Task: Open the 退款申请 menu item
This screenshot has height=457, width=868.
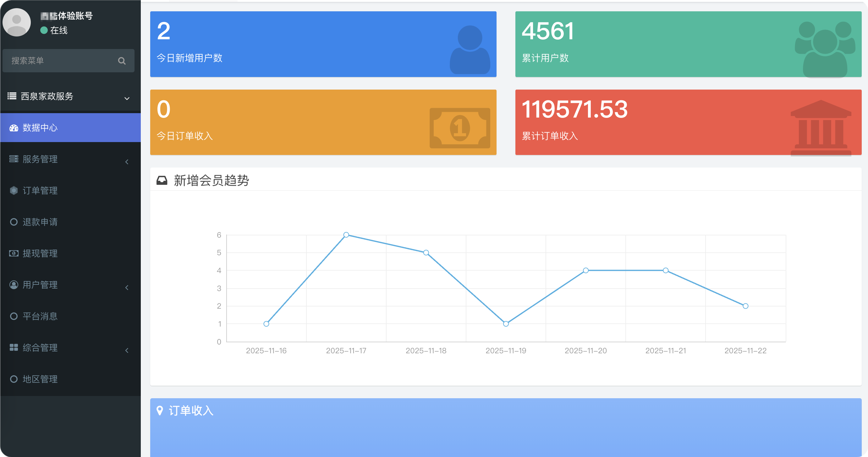Action: 40,222
